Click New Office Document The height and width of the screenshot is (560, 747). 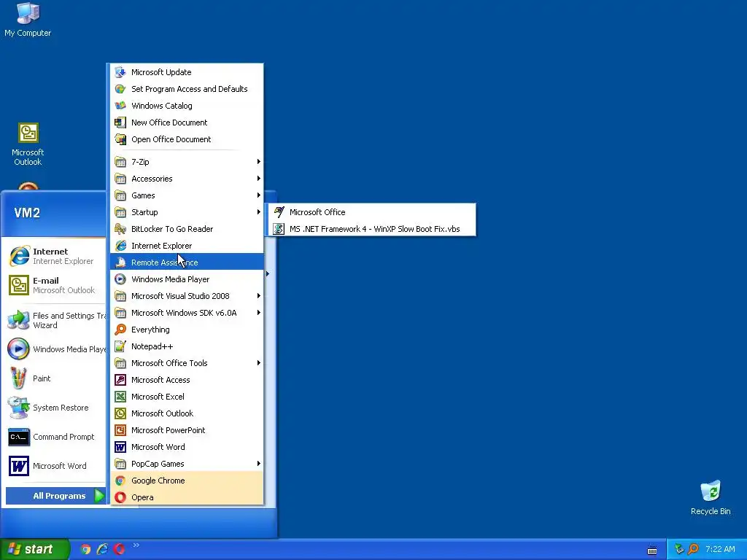[x=187, y=122]
